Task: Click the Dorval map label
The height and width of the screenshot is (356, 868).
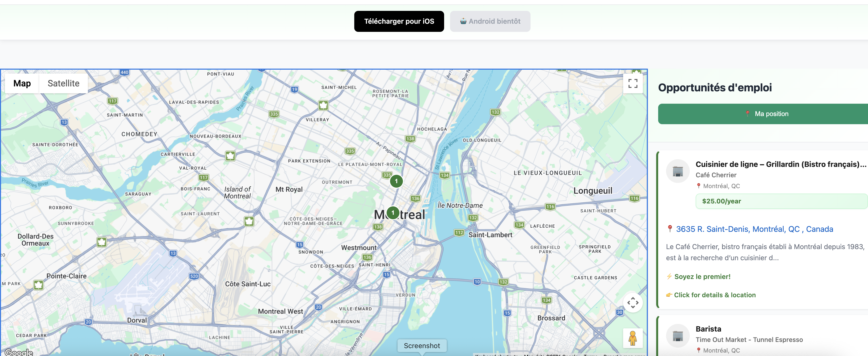Action: pos(137,320)
